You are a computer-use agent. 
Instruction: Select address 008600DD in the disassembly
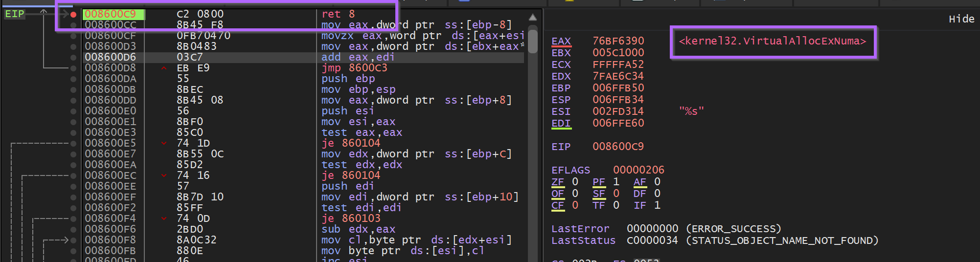[111, 100]
